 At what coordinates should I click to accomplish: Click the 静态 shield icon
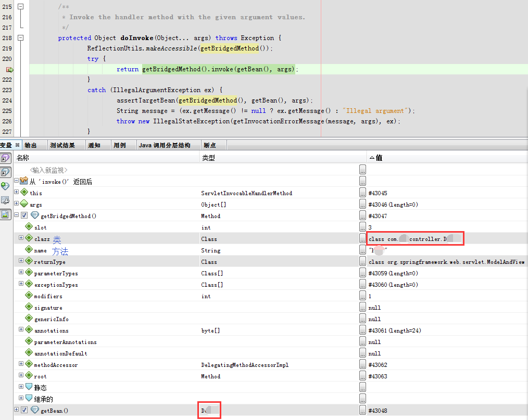pos(29,387)
